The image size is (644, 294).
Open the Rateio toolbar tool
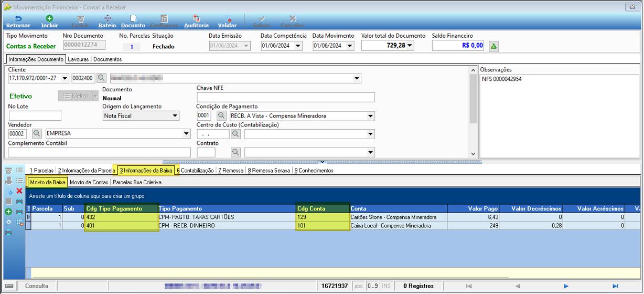pos(107,22)
